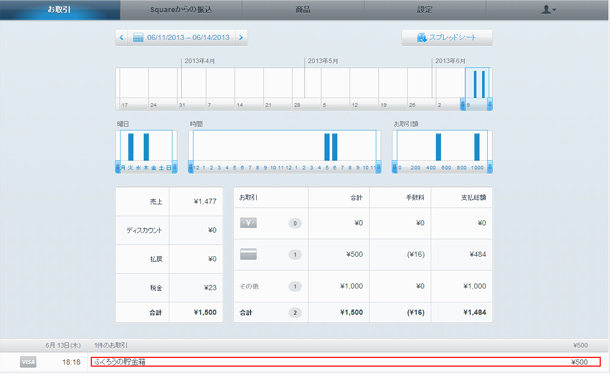610x374 pixels.
Task: Switch to Squareからの振込 tab
Action: coord(181,10)
